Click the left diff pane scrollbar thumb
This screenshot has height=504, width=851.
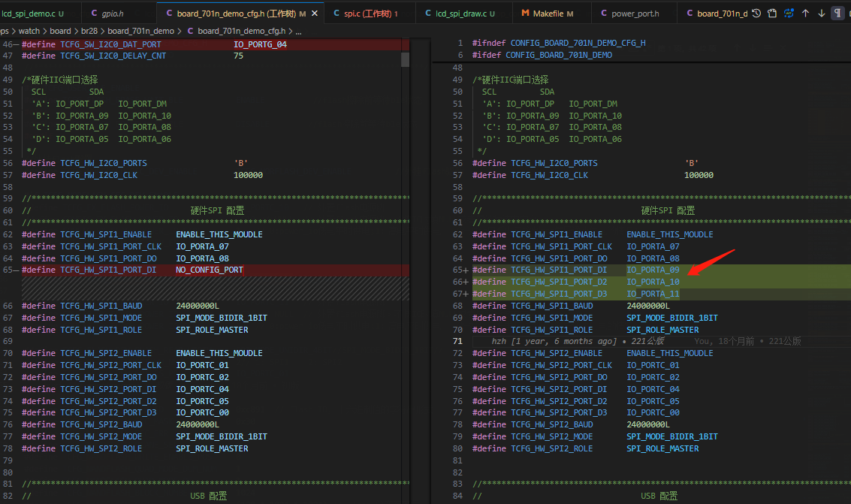click(x=405, y=59)
